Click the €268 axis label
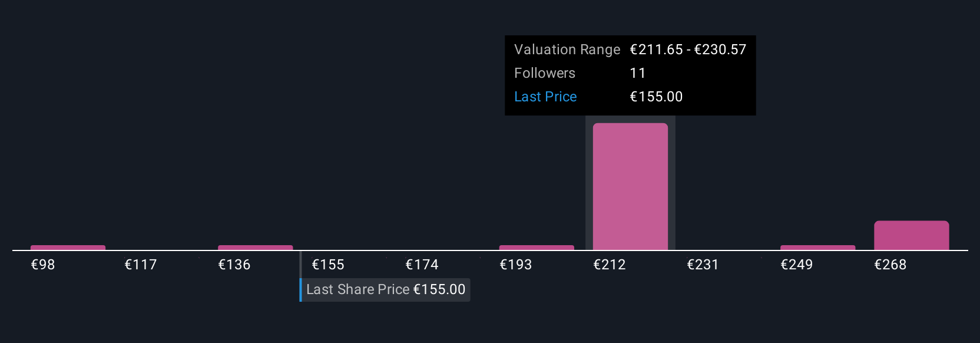The image size is (980, 343). pyautogui.click(x=890, y=265)
